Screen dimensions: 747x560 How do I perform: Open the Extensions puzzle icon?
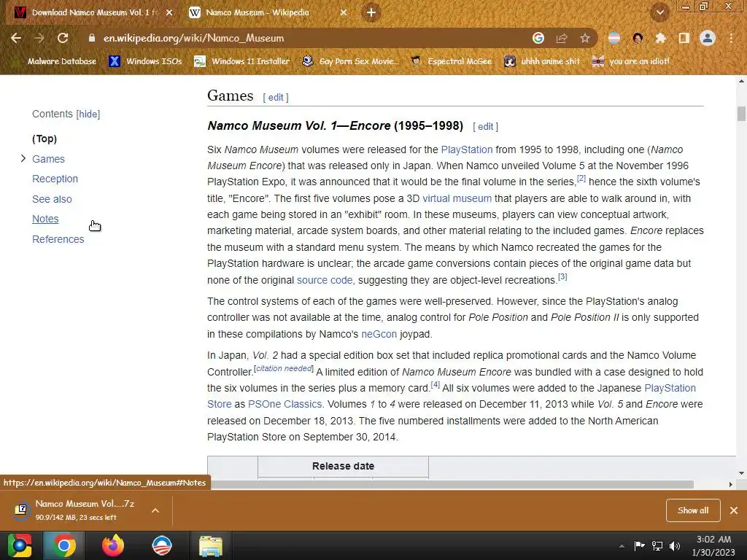tap(660, 38)
